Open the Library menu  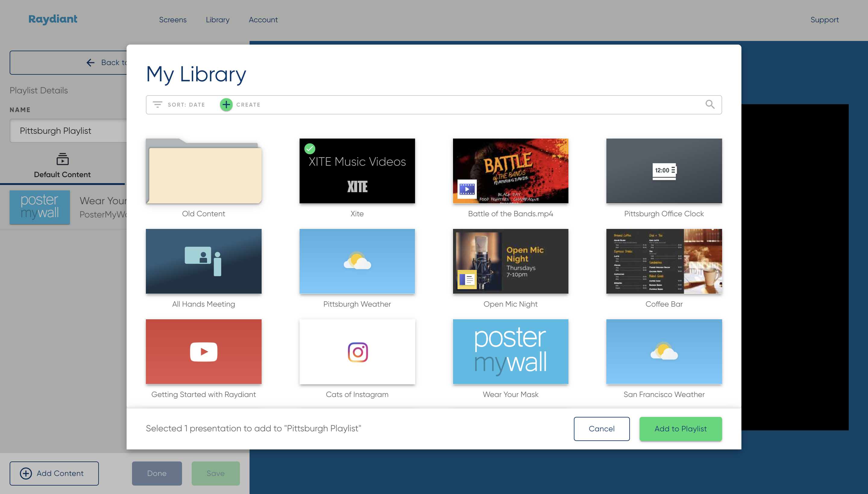[x=218, y=20]
